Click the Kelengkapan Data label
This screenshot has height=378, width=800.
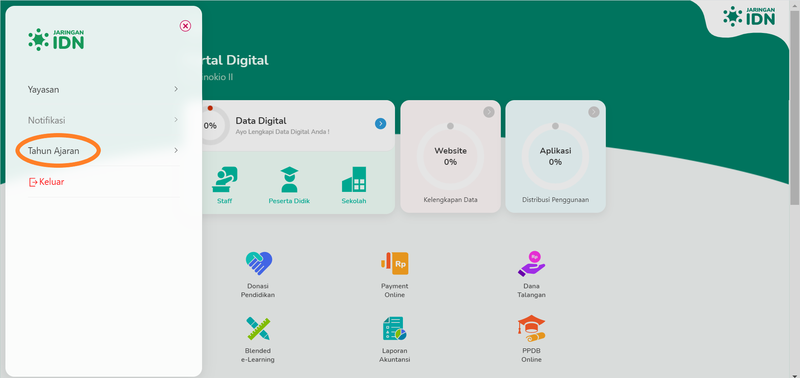[x=451, y=199]
